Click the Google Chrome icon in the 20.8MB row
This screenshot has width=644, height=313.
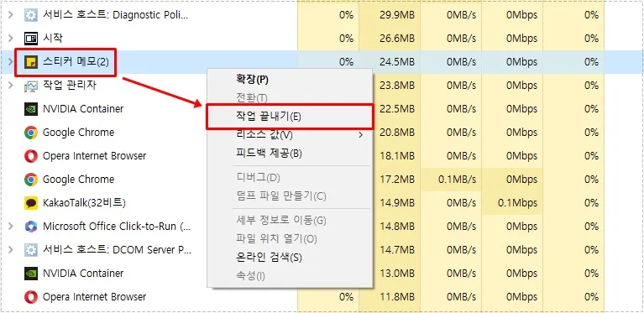pyautogui.click(x=31, y=132)
